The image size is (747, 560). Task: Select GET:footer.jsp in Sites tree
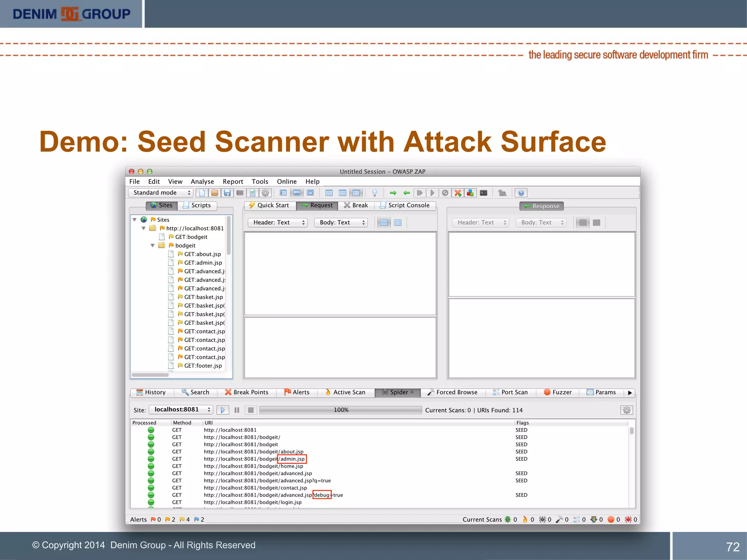pyautogui.click(x=203, y=366)
